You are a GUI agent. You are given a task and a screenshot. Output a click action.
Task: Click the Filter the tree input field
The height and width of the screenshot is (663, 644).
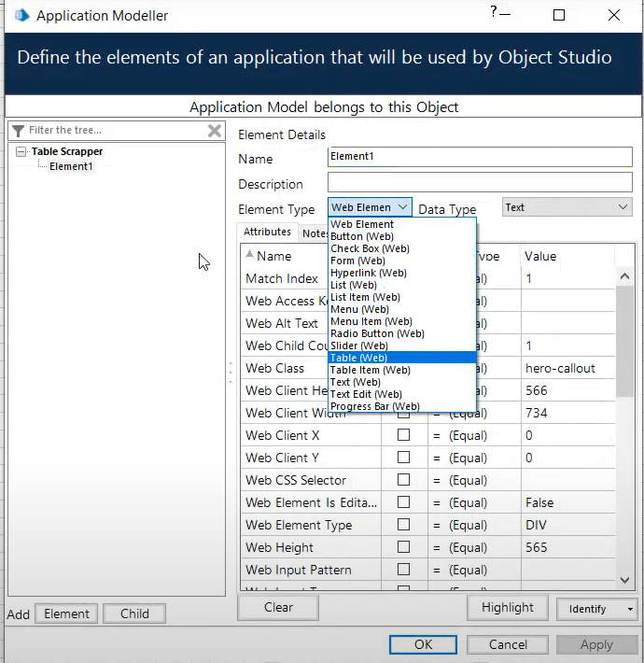(117, 130)
